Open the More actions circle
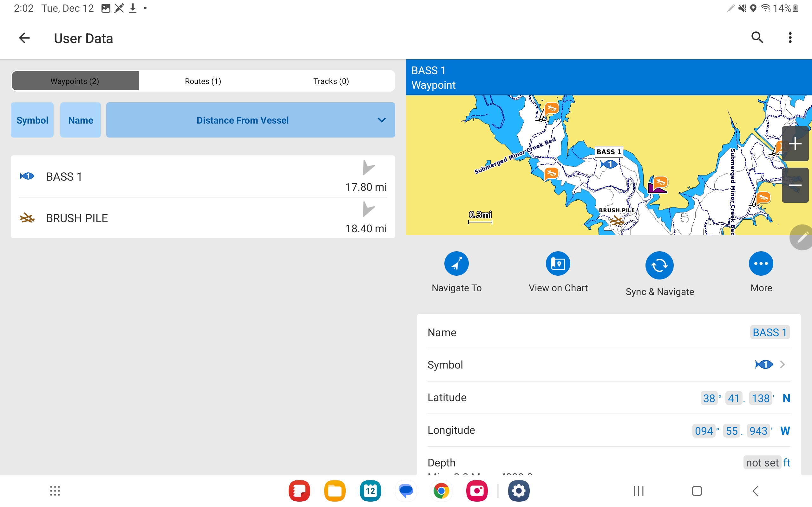 [761, 264]
